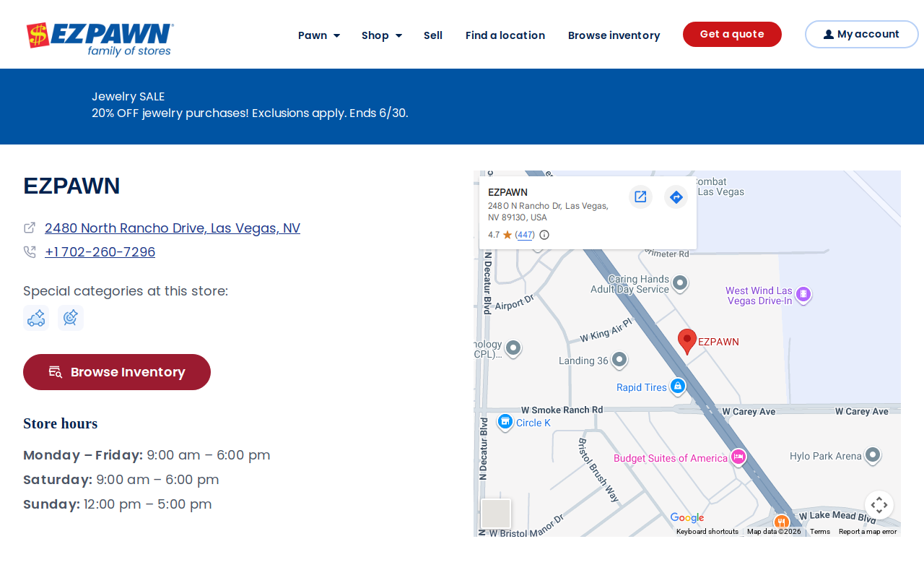Switch map type using bottom-left thumbnail
This screenshot has width=924, height=578.
pos(496,514)
